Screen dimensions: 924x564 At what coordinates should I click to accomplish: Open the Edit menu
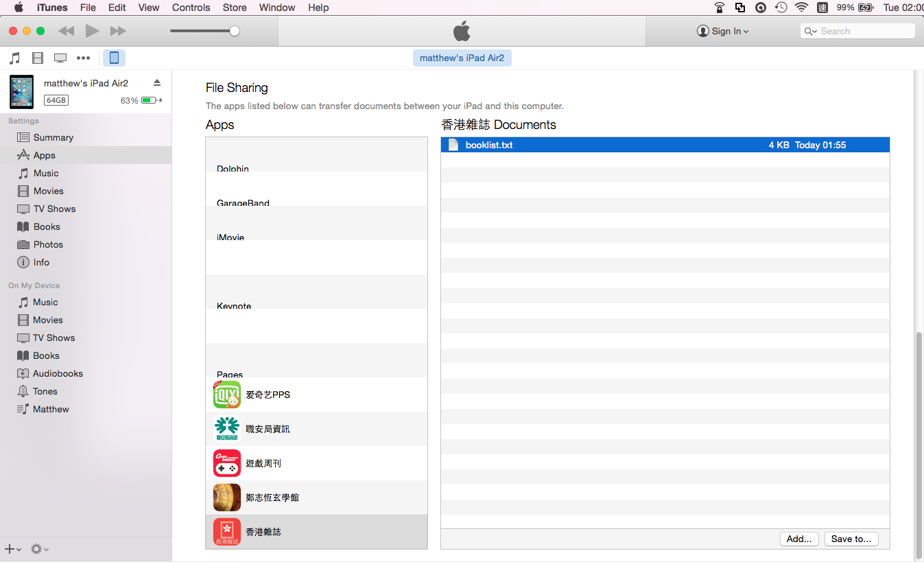[117, 8]
